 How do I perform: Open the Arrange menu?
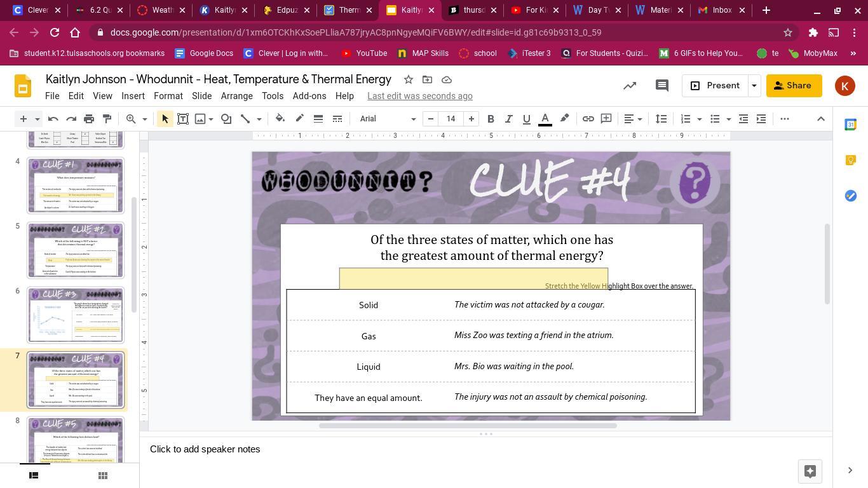pos(236,96)
